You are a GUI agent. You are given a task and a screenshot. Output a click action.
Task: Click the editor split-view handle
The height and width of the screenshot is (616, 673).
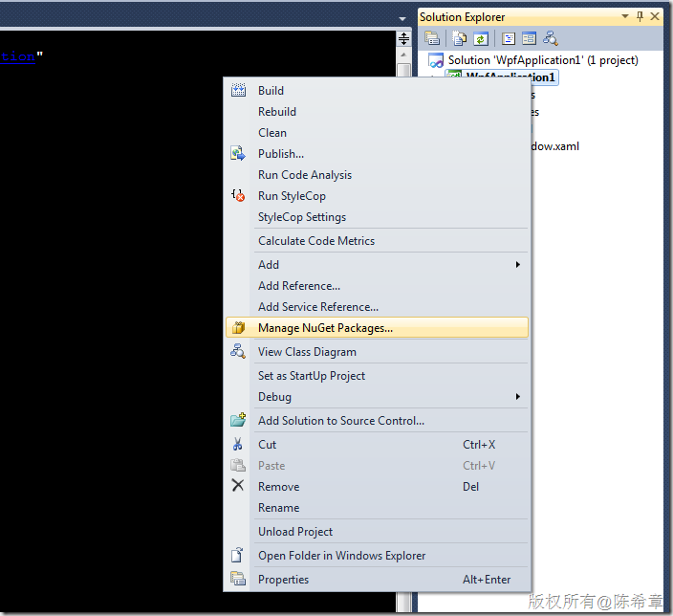point(403,38)
